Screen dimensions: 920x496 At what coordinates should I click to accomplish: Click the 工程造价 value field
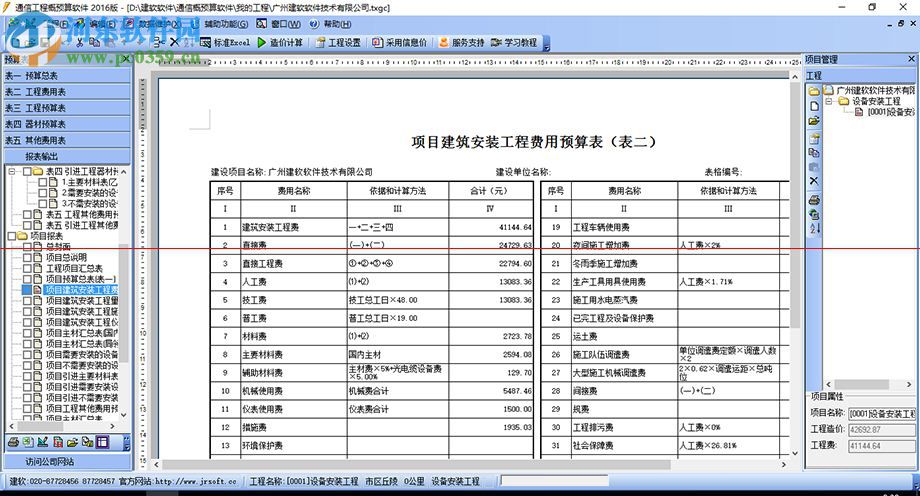click(882, 430)
